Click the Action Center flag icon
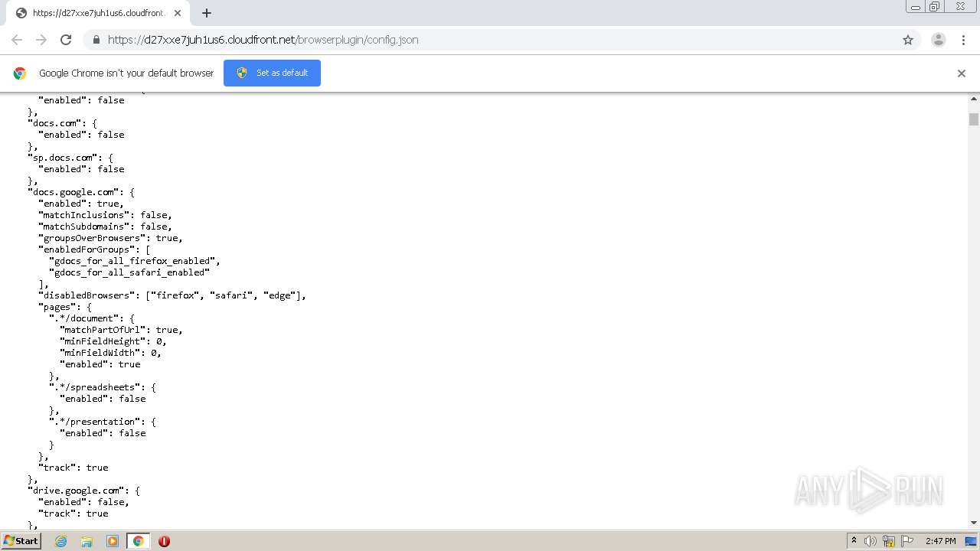Viewport: 980px width, 551px height. tap(907, 541)
